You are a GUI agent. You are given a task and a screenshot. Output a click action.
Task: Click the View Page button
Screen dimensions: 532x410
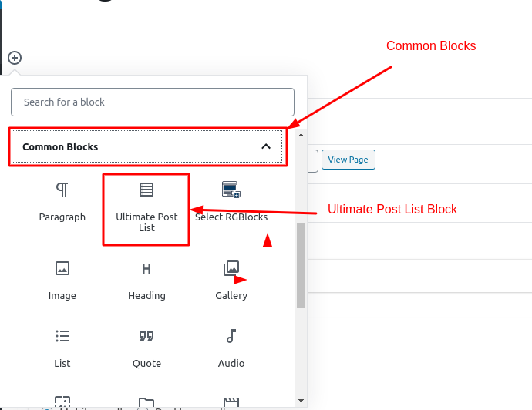tap(348, 160)
